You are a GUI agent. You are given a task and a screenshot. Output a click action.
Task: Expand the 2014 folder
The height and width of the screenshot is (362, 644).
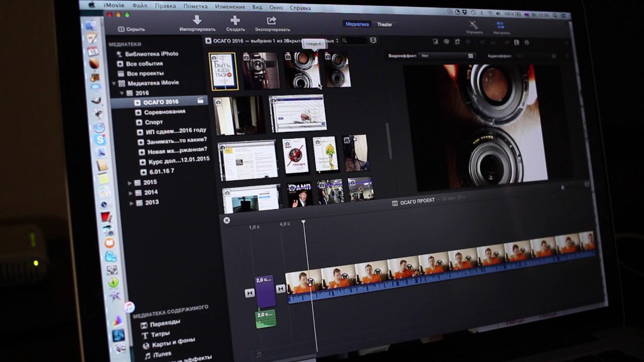pos(131,193)
